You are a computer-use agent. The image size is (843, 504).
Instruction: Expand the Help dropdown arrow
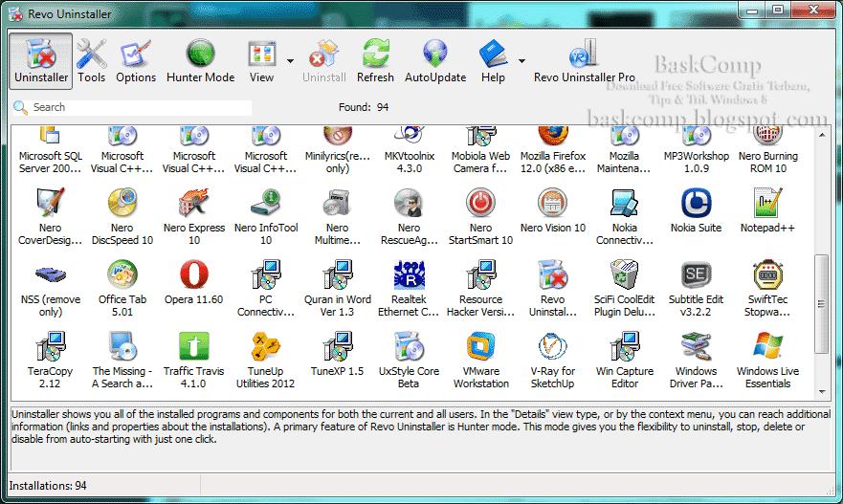pyautogui.click(x=521, y=61)
